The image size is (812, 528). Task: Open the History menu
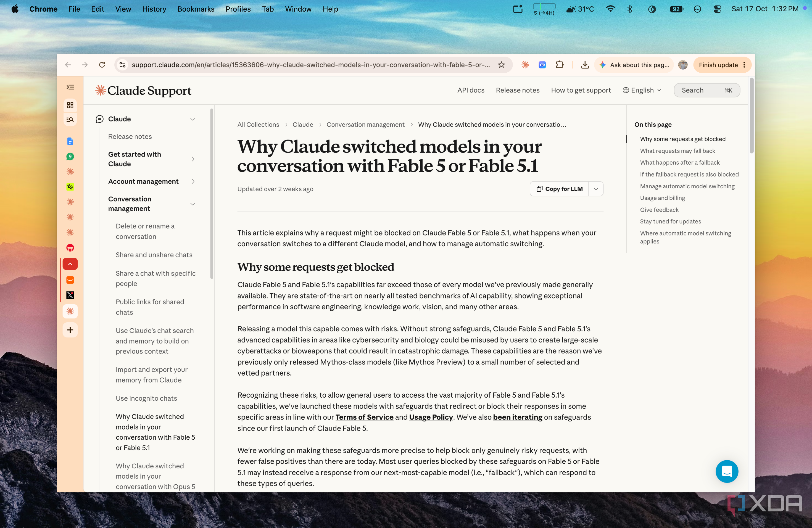click(x=154, y=9)
